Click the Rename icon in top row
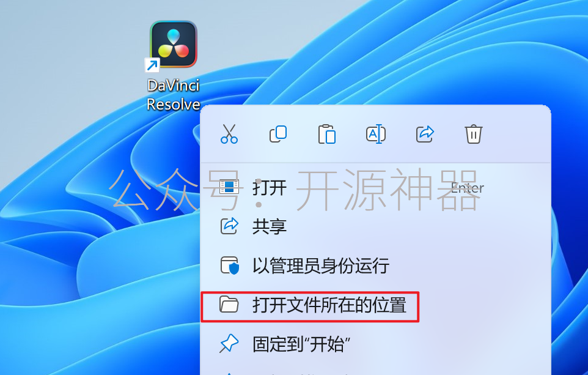The width and height of the screenshot is (588, 375). (x=376, y=134)
